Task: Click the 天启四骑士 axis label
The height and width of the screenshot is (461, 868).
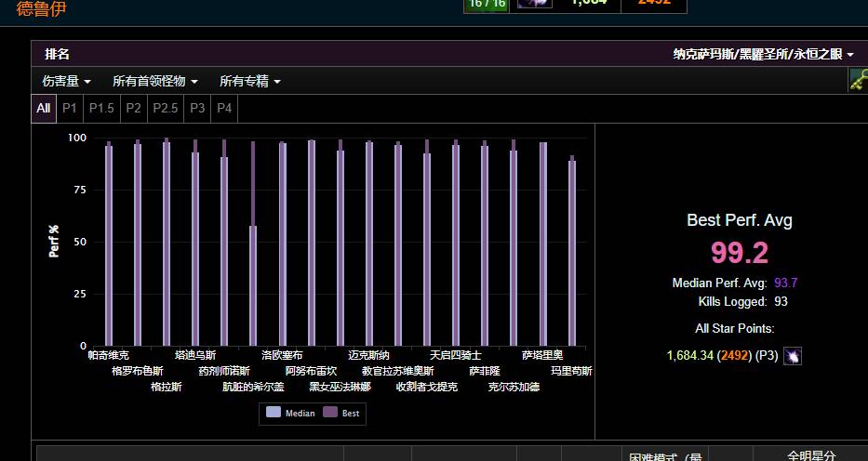Action: [x=456, y=355]
